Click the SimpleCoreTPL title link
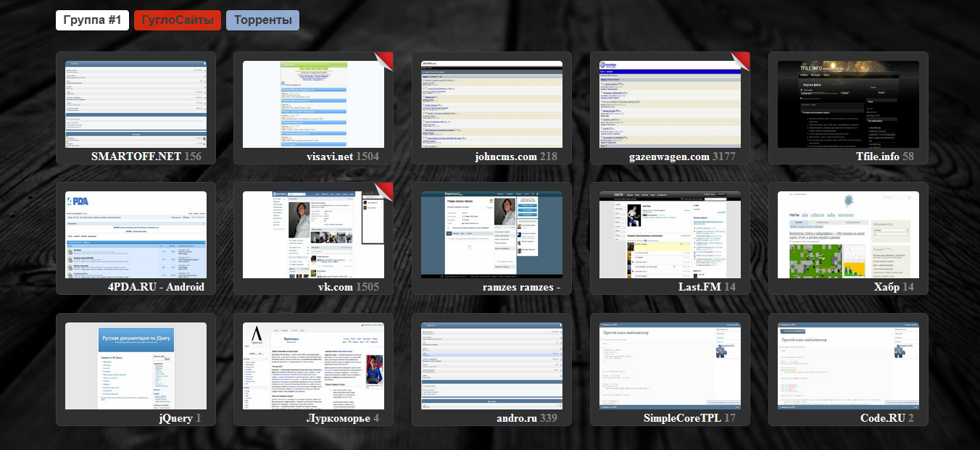Viewport: 980px width, 450px height. (681, 418)
